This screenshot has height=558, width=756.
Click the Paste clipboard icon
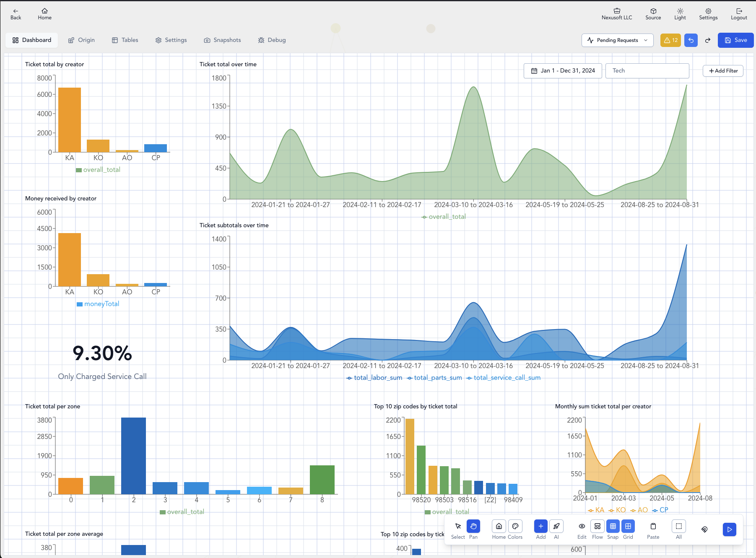coord(653,527)
